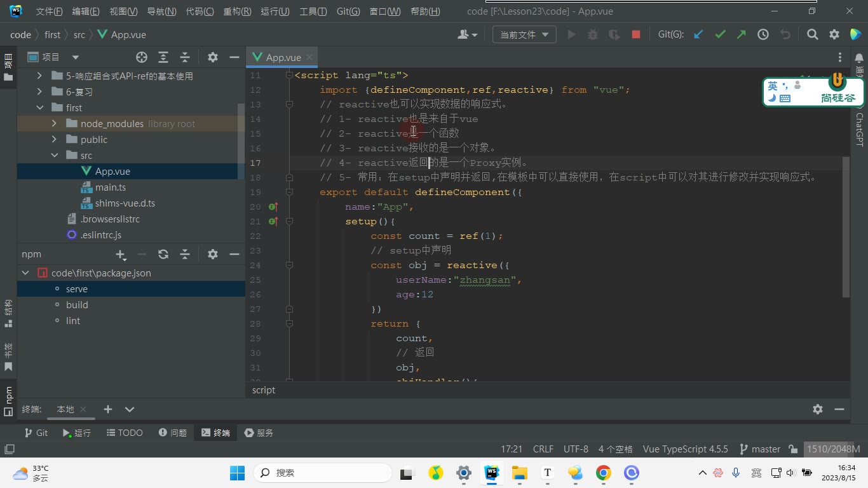
Task: Click the master branch widget
Action: point(760,449)
